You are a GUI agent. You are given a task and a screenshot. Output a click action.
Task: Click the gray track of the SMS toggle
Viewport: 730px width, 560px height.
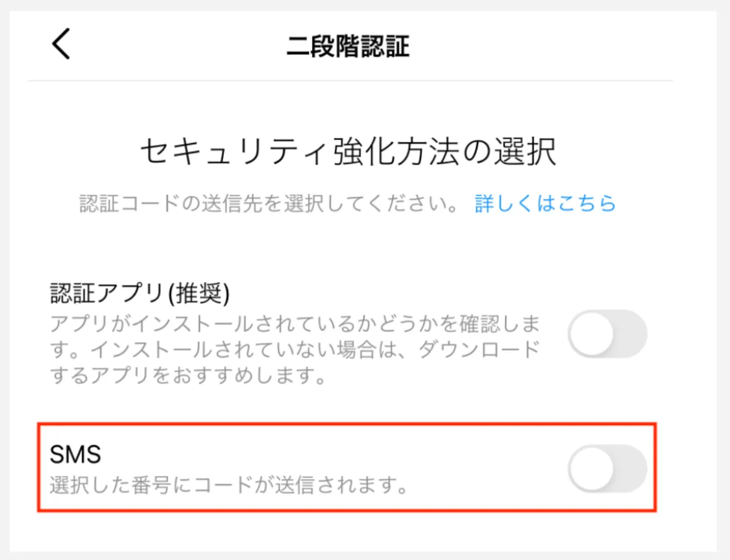630,468
